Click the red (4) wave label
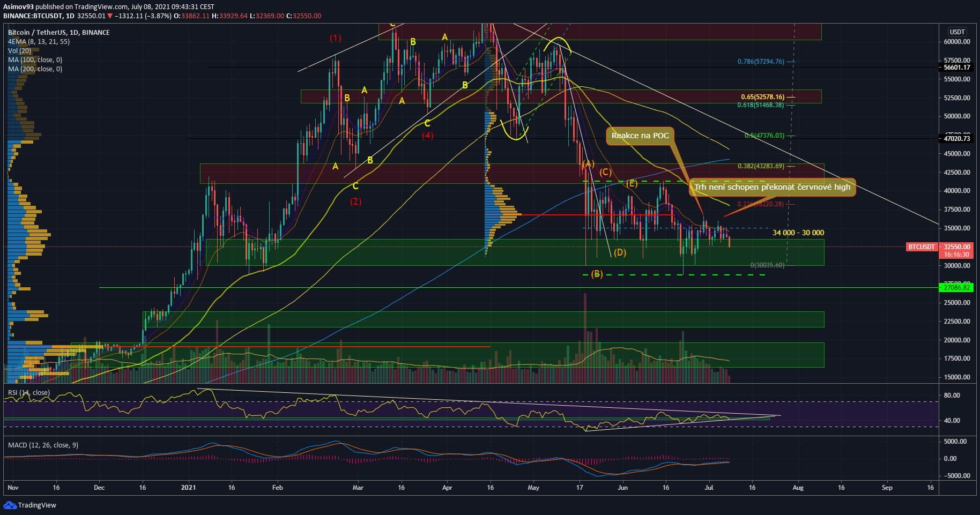The width and height of the screenshot is (980, 515). 427,136
